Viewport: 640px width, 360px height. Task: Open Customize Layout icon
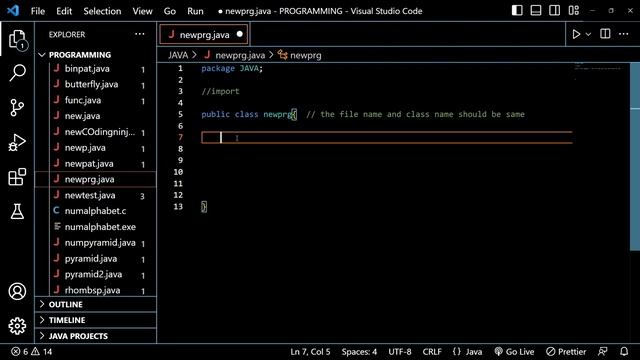coord(573,11)
